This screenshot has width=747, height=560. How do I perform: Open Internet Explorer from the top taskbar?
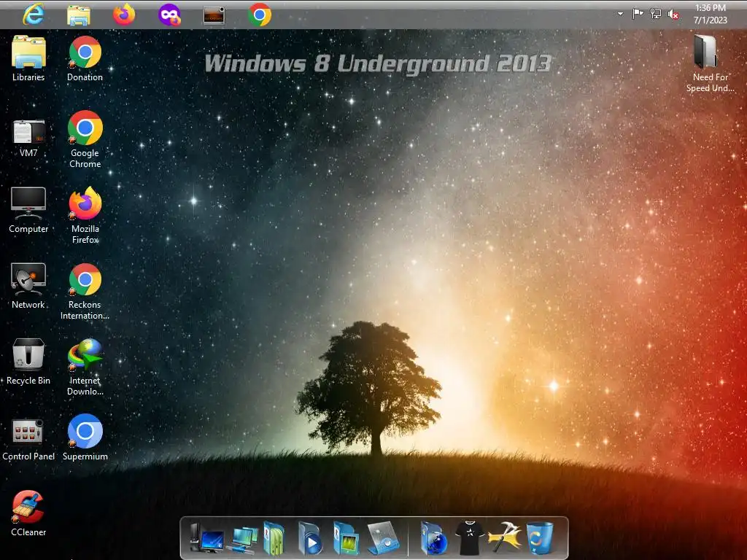click(x=34, y=15)
